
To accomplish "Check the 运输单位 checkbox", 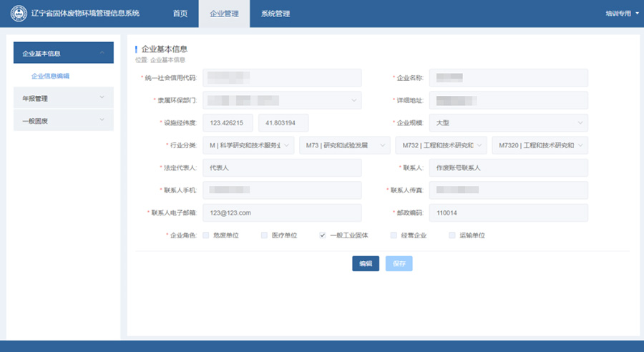I will [452, 235].
